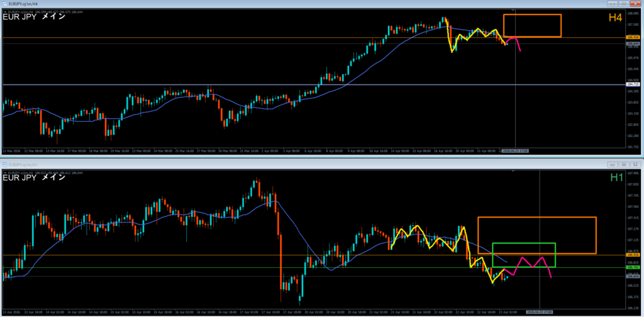Click the H4 chart shift marker triangle
Screen dimensions: 644x317
pyautogui.click(x=513, y=9)
